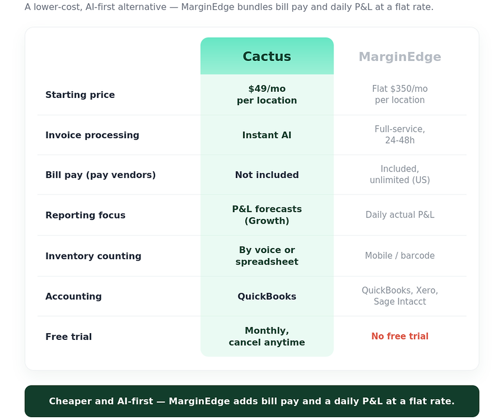Select the Bill pay (pay vendors) label
504x420 pixels.
click(x=101, y=175)
